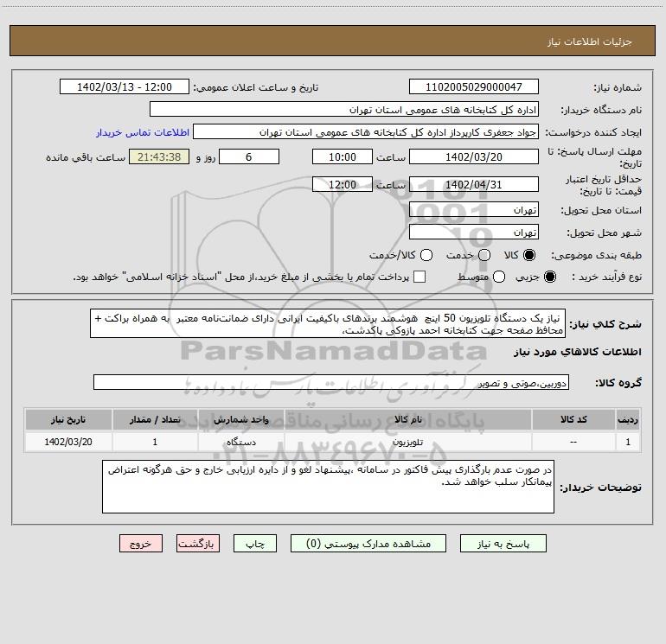This screenshot has width=666, height=644.
Task: Click the تلویزیون item name cell
Action: pyautogui.click(x=407, y=442)
